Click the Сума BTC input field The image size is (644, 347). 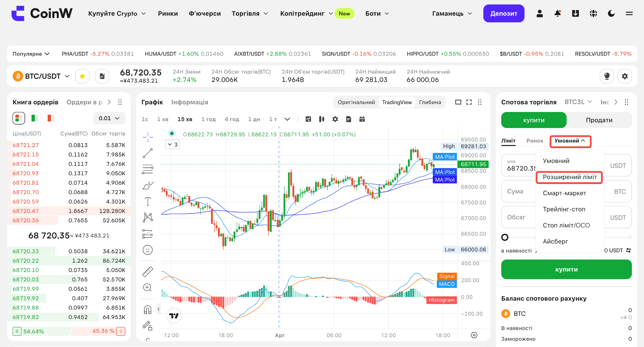click(x=566, y=191)
